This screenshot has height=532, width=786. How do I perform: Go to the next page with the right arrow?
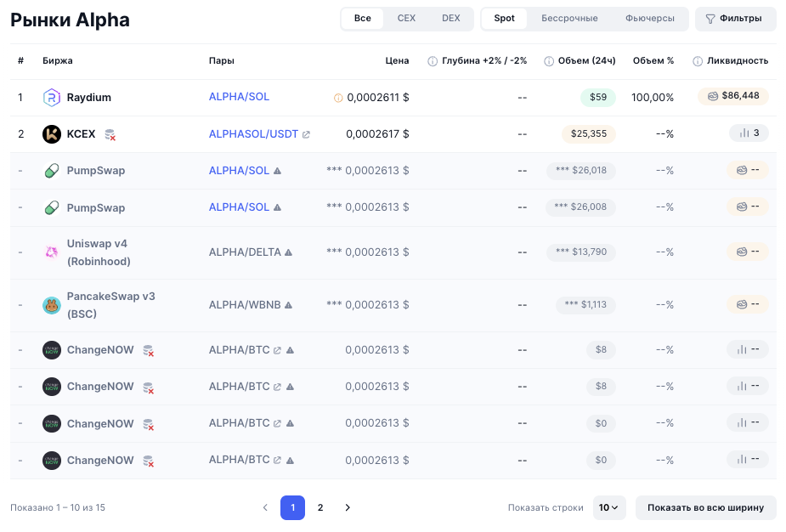(x=348, y=507)
